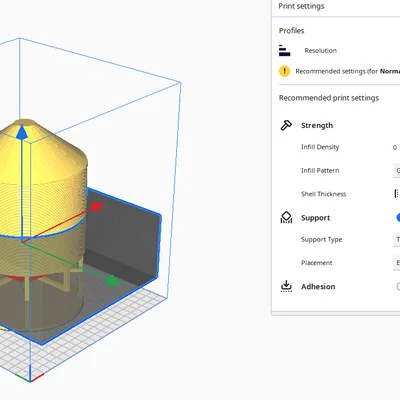Click the Recommended print settings heading
This screenshot has width=400, height=400.
(329, 98)
